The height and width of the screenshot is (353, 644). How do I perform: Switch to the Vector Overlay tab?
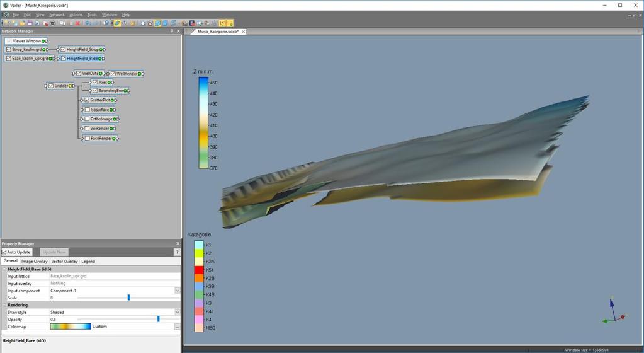pyautogui.click(x=64, y=261)
